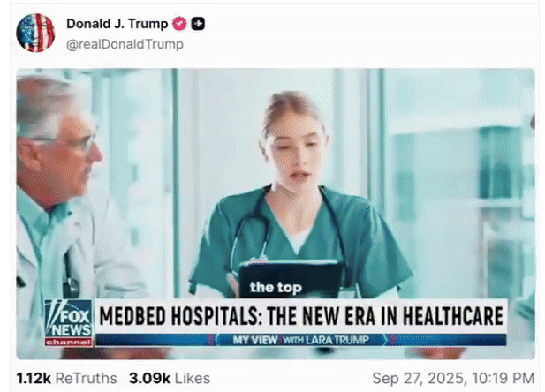The image size is (545, 392).
Task: Open the flag-painted profile avatar
Action: pyautogui.click(x=35, y=33)
